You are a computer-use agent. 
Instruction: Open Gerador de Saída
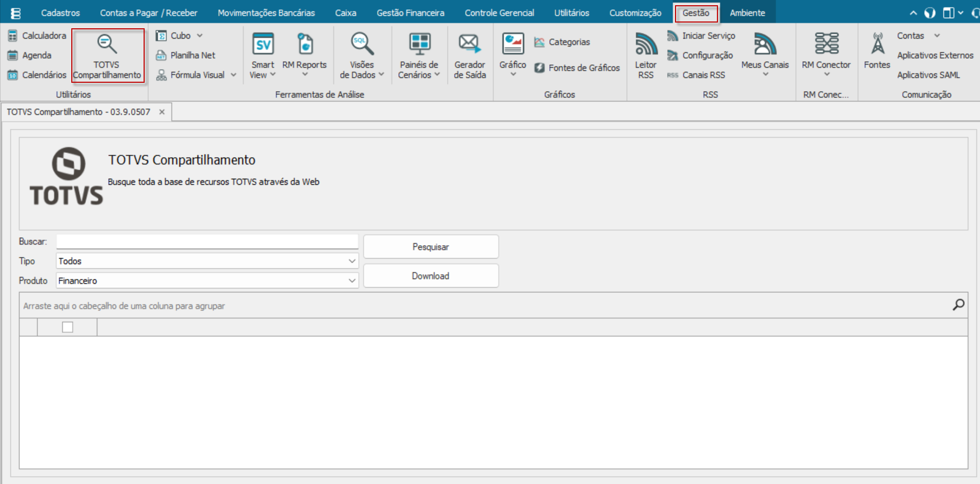(470, 56)
